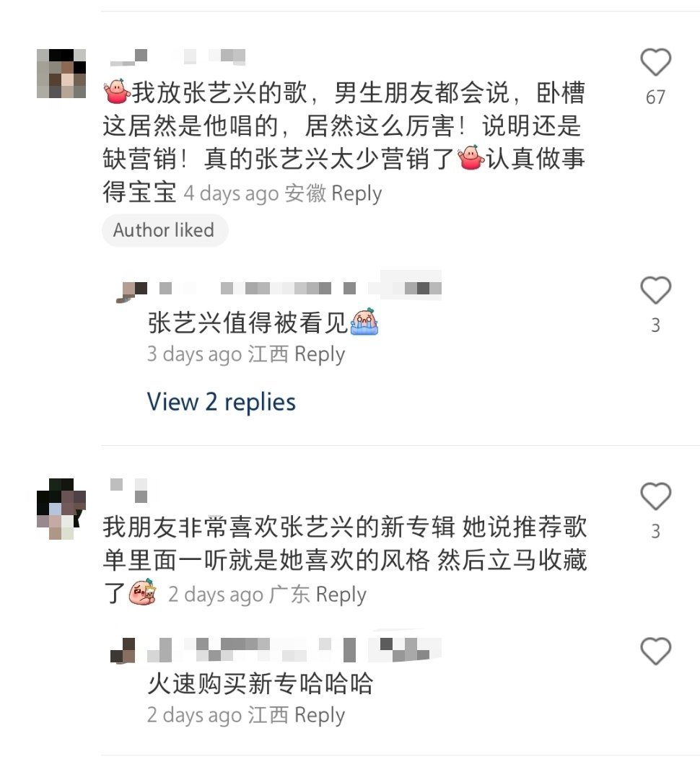Open blurred username above 张艺兴值得被看见
The image size is (700, 767).
tap(300, 288)
